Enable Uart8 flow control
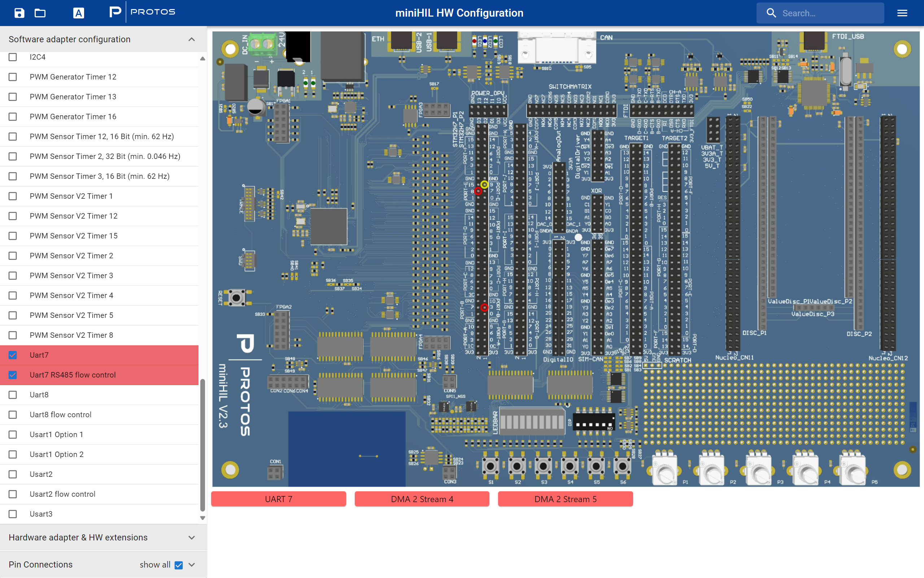The image size is (924, 578). [13, 415]
